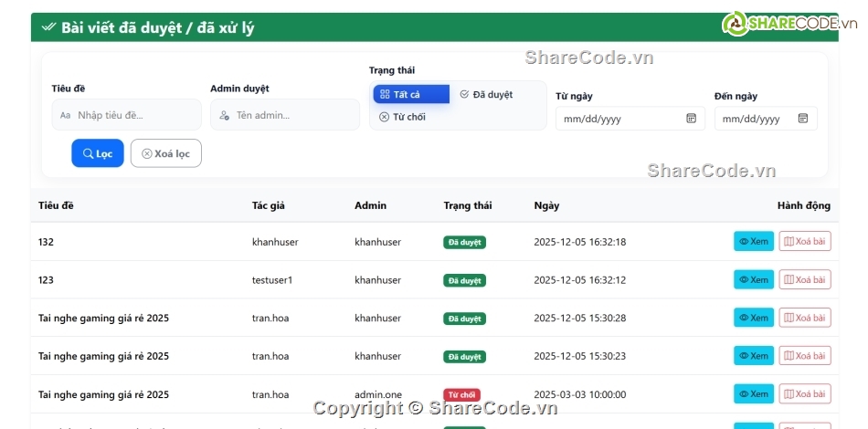
Task: Click the Tác giả column header
Action: pos(269,205)
